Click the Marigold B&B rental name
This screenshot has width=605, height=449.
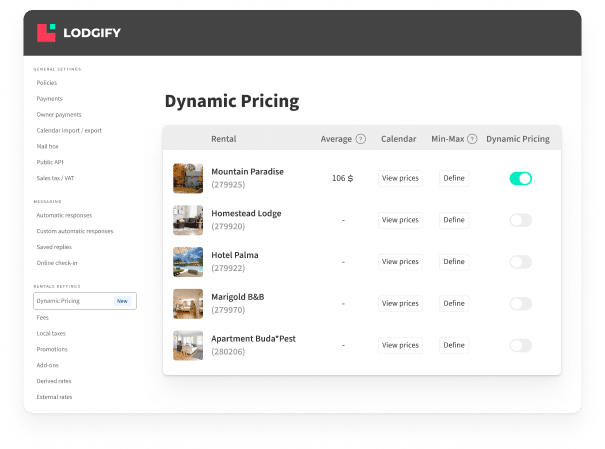point(238,297)
